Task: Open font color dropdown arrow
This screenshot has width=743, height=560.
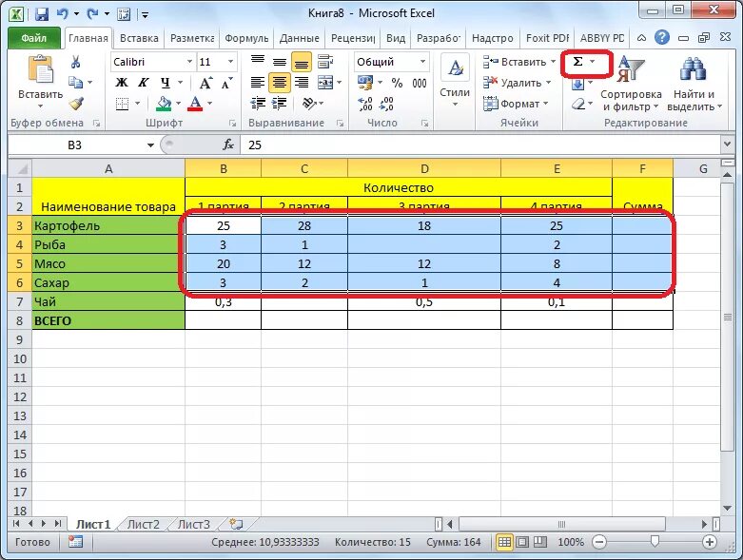Action: [210, 104]
